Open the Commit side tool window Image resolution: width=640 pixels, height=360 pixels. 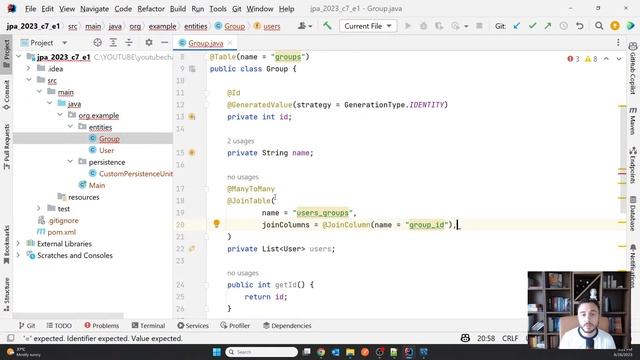7,95
